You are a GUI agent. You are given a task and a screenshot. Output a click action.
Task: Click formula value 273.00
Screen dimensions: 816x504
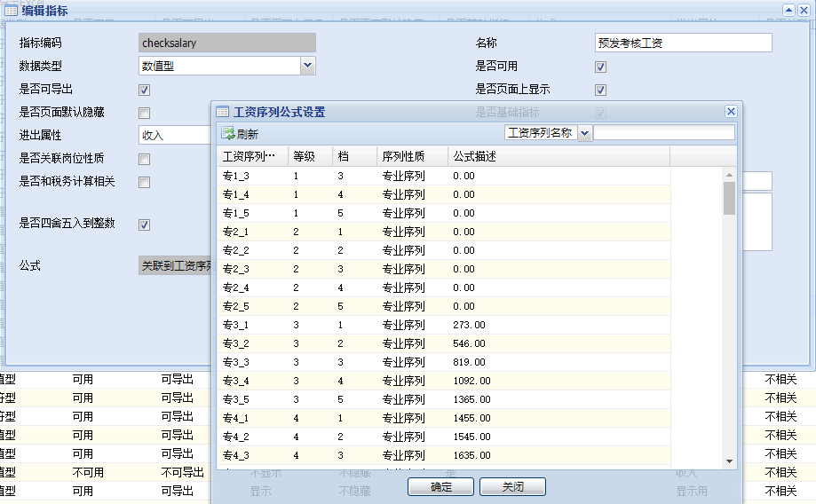(469, 325)
